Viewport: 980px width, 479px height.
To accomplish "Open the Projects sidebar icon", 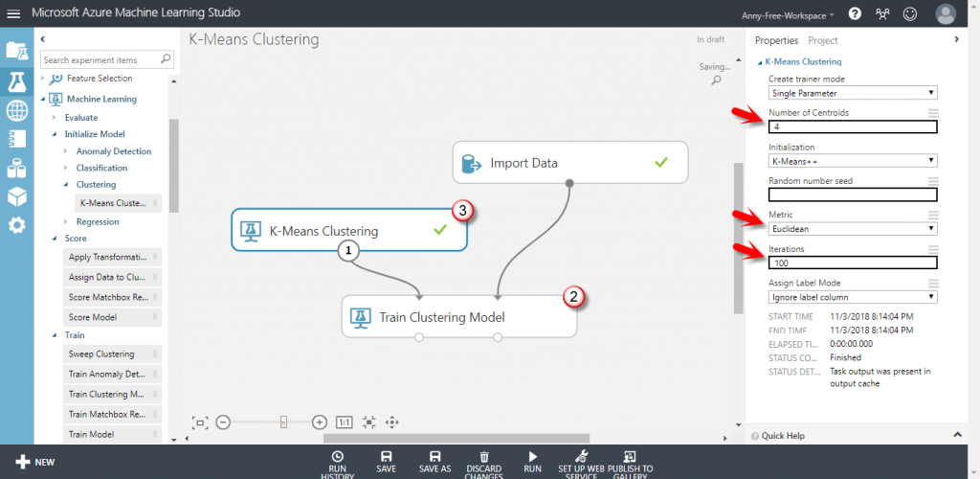I will (x=17, y=50).
